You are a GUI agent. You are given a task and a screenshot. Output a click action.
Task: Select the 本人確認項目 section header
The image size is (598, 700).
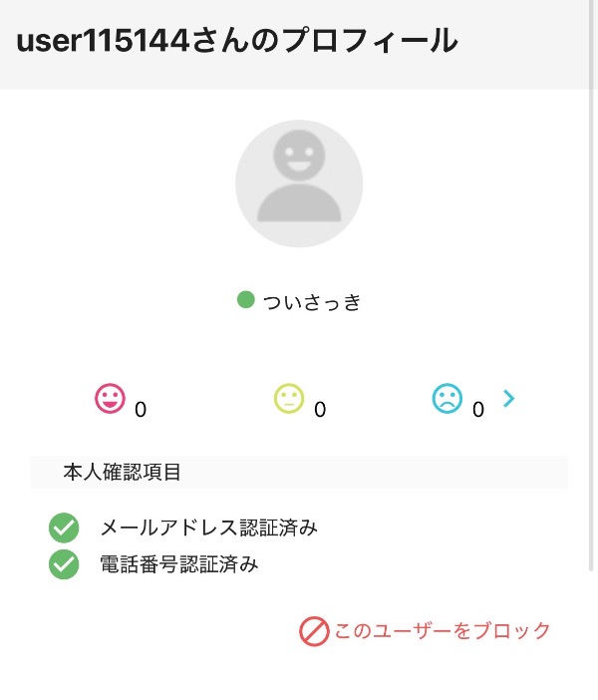pyautogui.click(x=123, y=472)
